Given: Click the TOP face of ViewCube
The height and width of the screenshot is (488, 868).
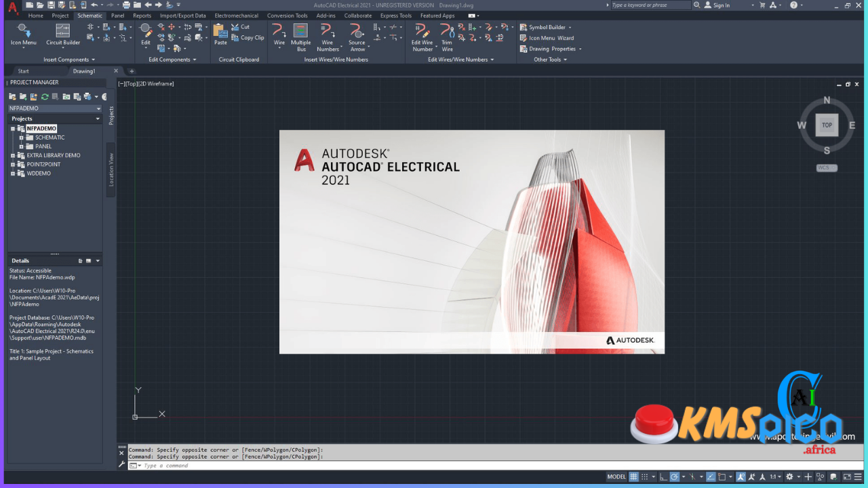Looking at the screenshot, I should point(827,125).
